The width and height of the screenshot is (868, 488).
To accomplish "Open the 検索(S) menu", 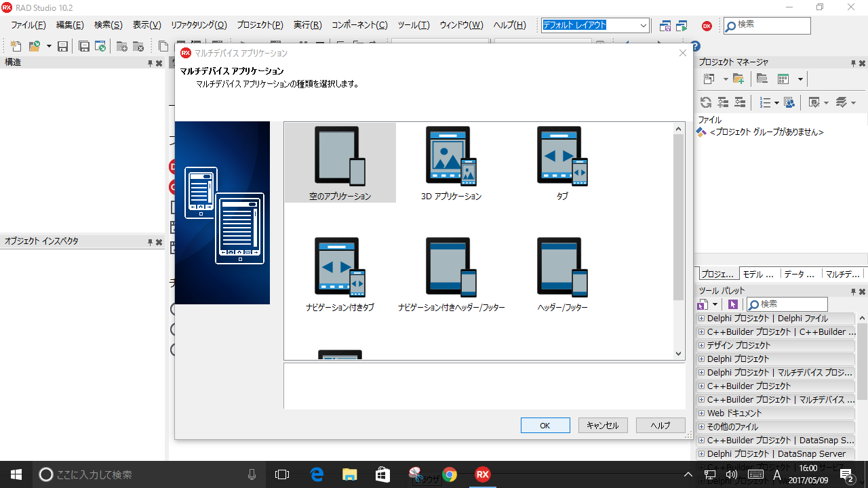I will tap(108, 25).
